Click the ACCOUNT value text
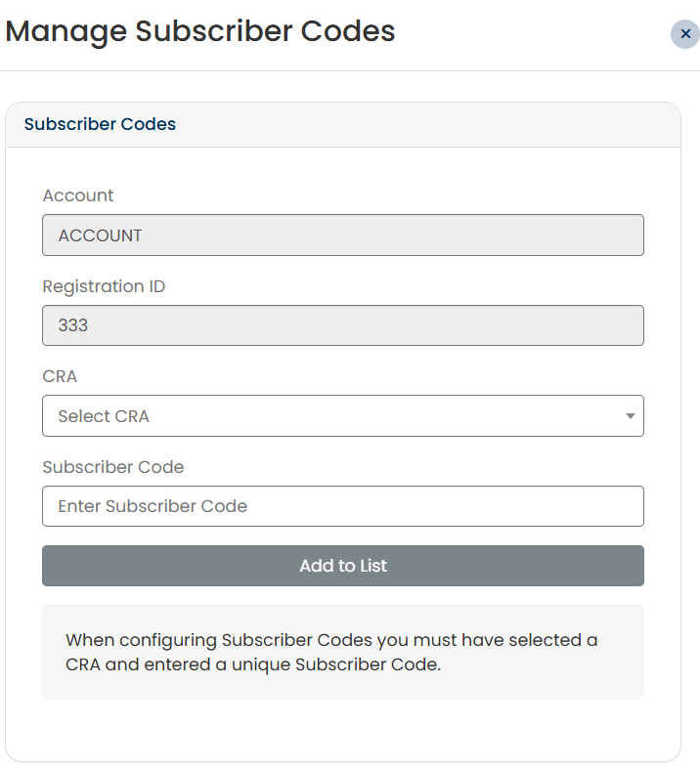This screenshot has height=770, width=700. pyautogui.click(x=100, y=235)
